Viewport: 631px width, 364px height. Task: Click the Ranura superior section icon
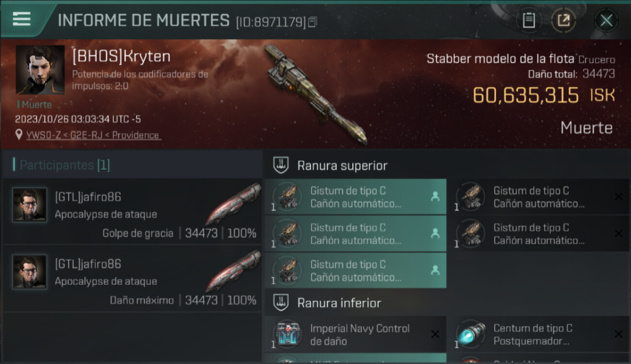(x=281, y=165)
